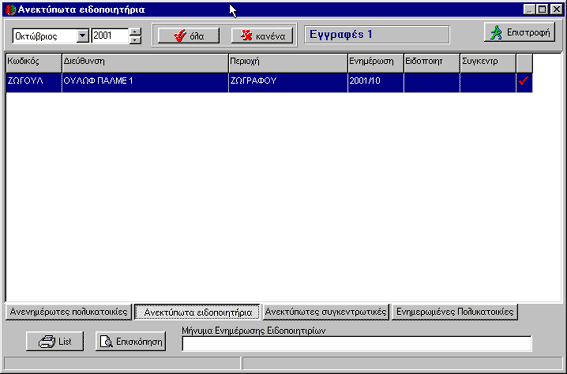This screenshot has height=374, width=567.
Task: Select all records with the όλα button
Action: point(189,36)
